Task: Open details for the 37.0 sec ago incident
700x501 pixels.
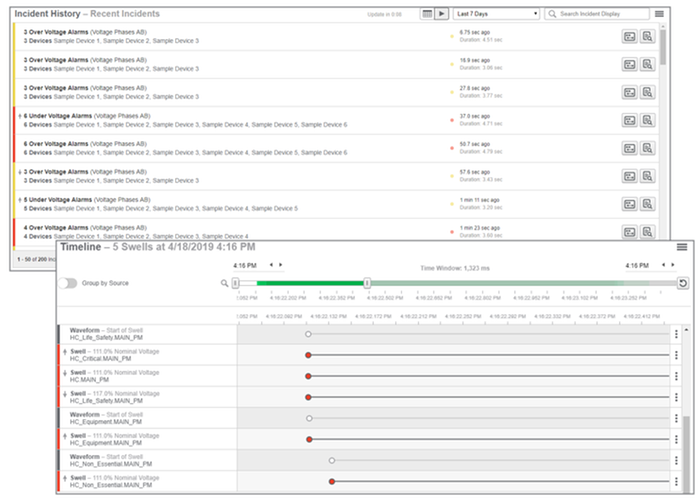Action: (x=647, y=120)
